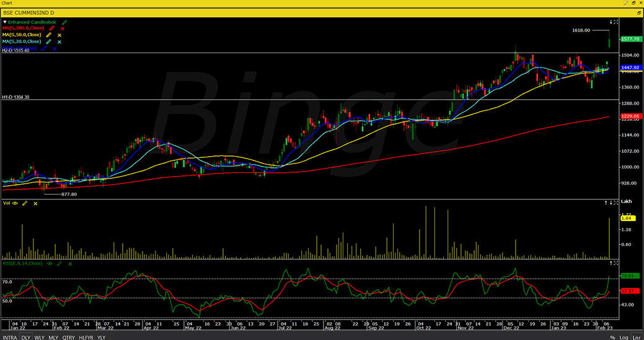Edit the cyan MA(S,20.0,Close) indicator
This screenshot has width=644, height=340.
[x=49, y=41]
